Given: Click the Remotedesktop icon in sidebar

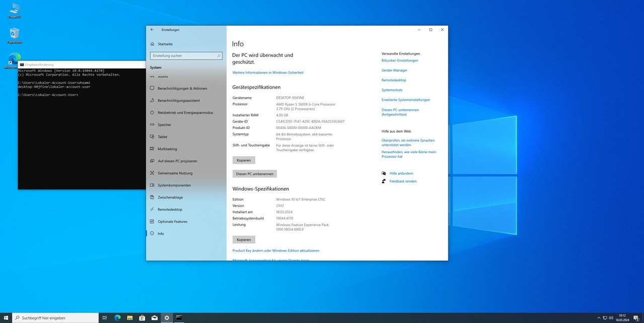Looking at the screenshot, I should tap(152, 209).
